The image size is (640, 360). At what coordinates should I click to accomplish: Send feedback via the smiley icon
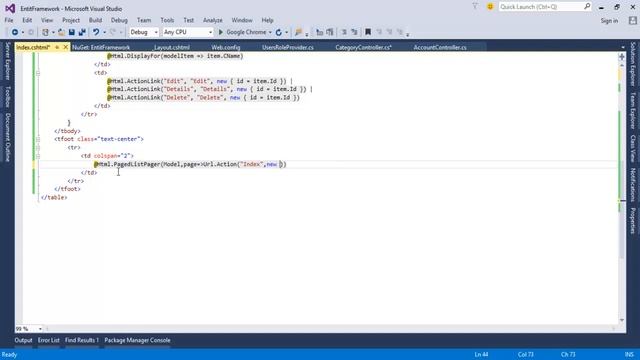(490, 7)
